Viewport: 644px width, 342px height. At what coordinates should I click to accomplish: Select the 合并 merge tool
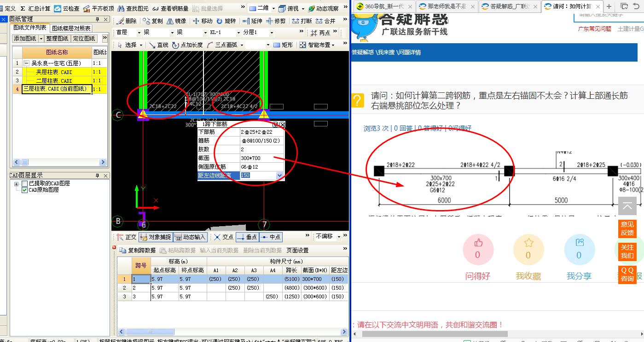[325, 21]
